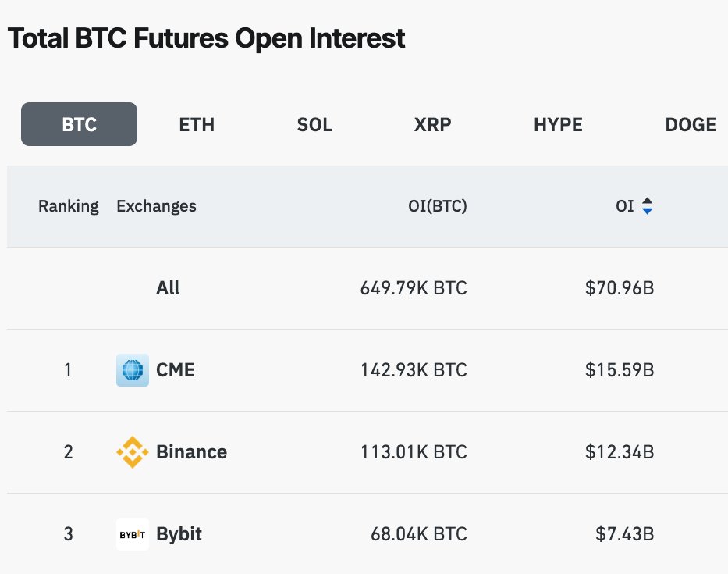Click the Bybit logo icon
This screenshot has width=728, height=574.
point(132,534)
